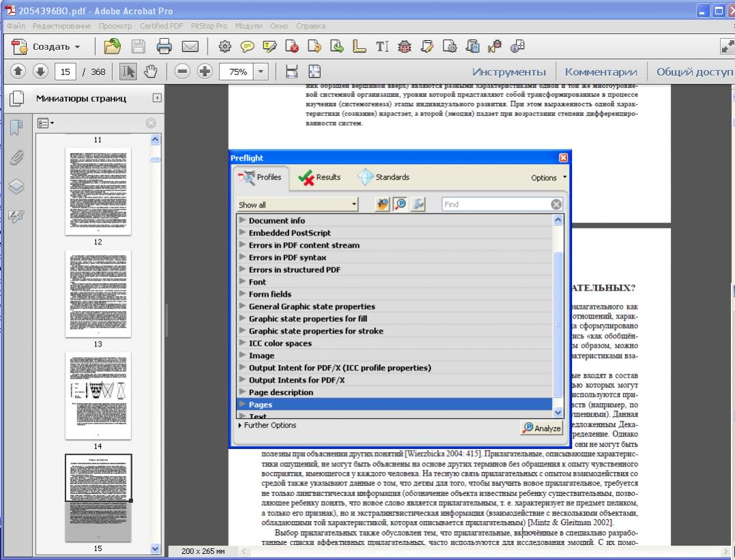Viewport: 735px width, 560px height.
Task: Toggle the Select single fixups wrench button
Action: coord(418,205)
